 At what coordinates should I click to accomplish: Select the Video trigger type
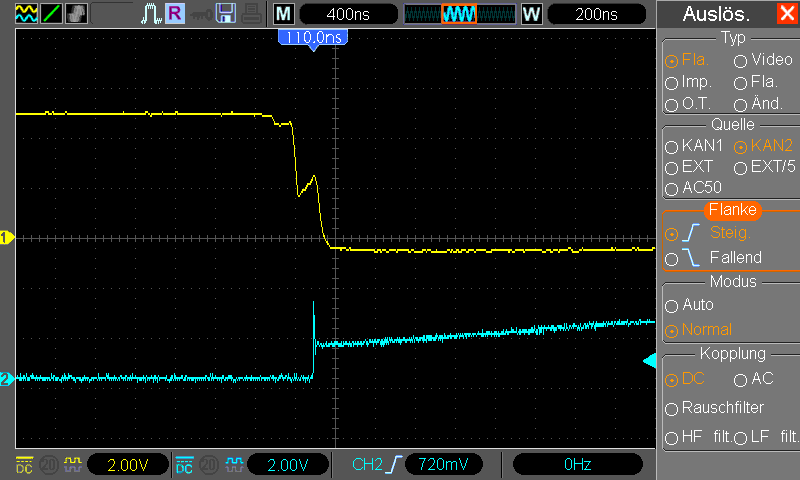point(763,60)
